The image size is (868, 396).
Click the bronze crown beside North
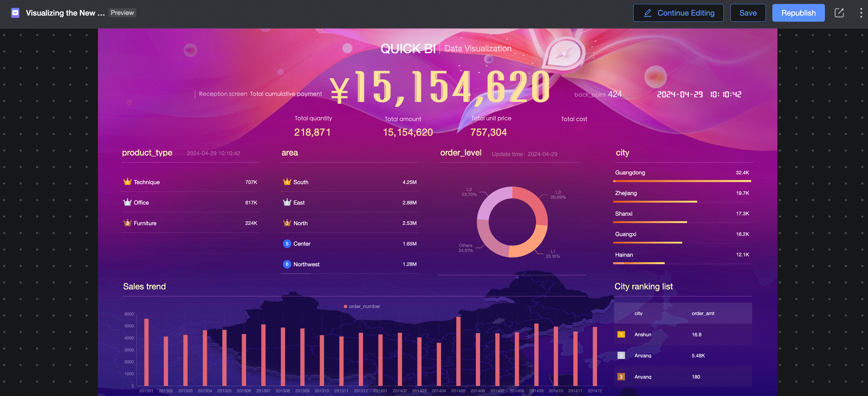[x=287, y=223]
